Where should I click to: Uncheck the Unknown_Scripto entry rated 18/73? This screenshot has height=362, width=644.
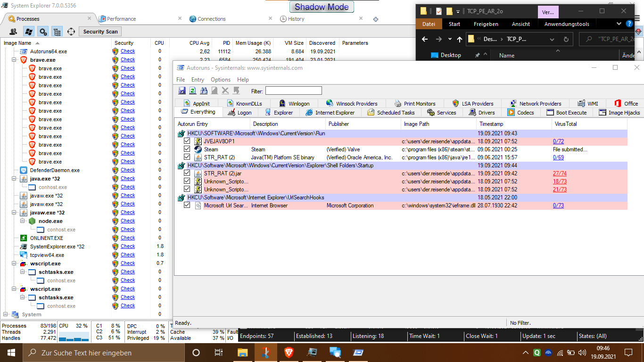tap(187, 181)
